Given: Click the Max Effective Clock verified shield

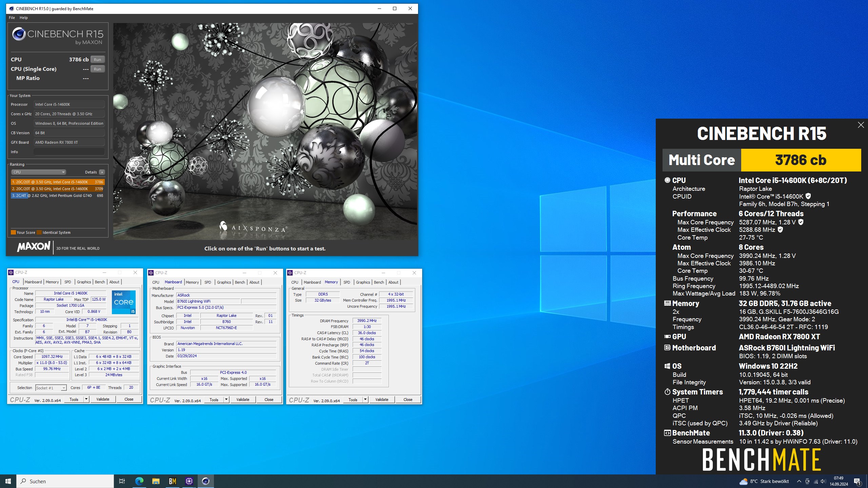Looking at the screenshot, I should tap(780, 229).
